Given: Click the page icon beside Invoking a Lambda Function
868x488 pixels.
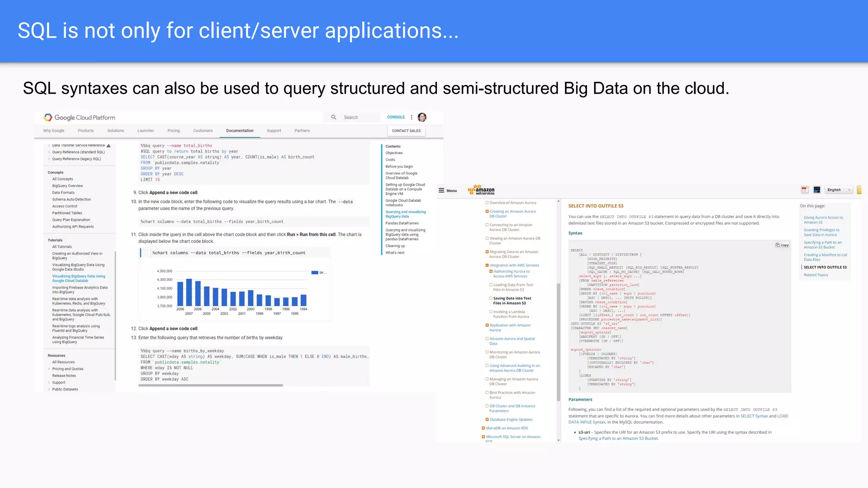Looking at the screenshot, I should click(x=491, y=312).
